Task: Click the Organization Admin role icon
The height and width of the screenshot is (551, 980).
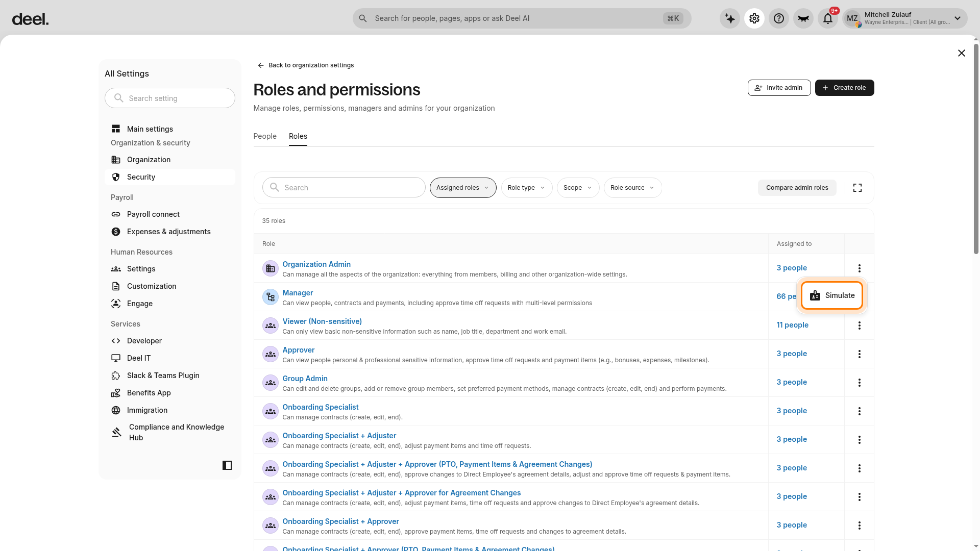Action: pos(271,268)
